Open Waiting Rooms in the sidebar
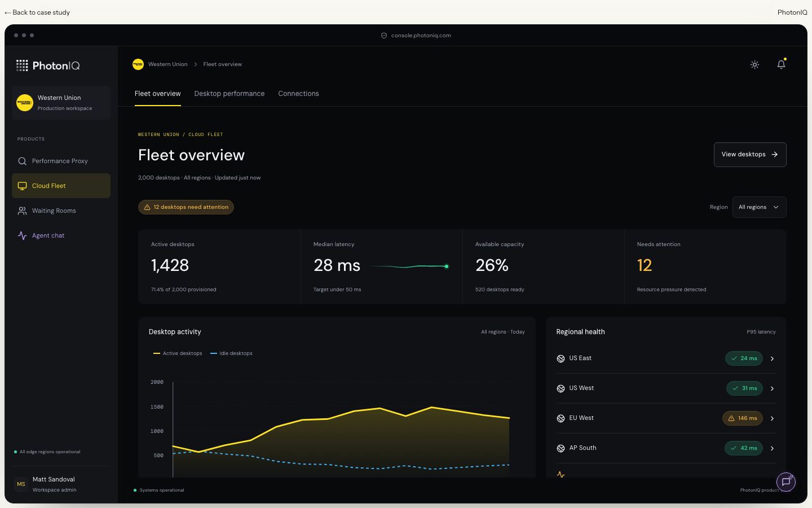This screenshot has height=508, width=812. 61,211
